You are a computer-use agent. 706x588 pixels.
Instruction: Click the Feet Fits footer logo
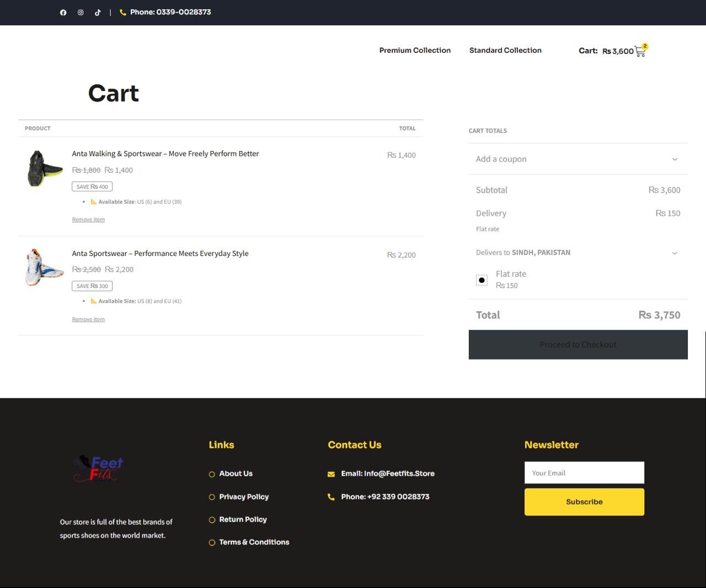point(98,468)
